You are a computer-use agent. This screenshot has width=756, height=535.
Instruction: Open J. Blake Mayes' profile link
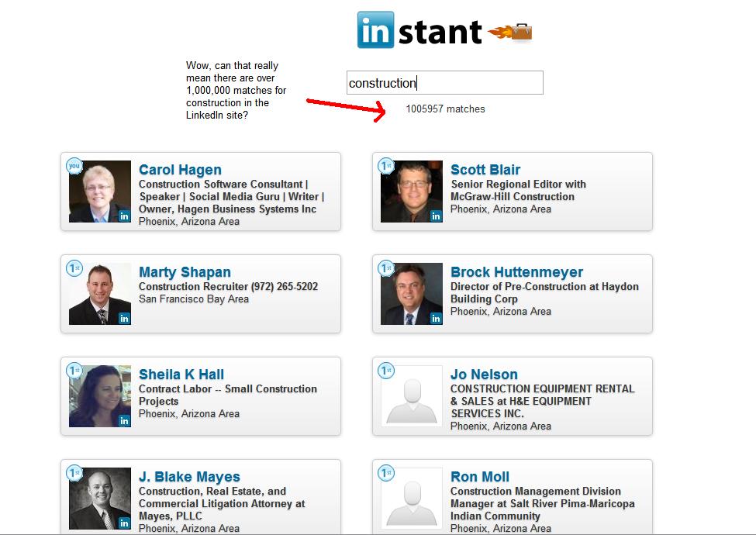pyautogui.click(x=189, y=477)
